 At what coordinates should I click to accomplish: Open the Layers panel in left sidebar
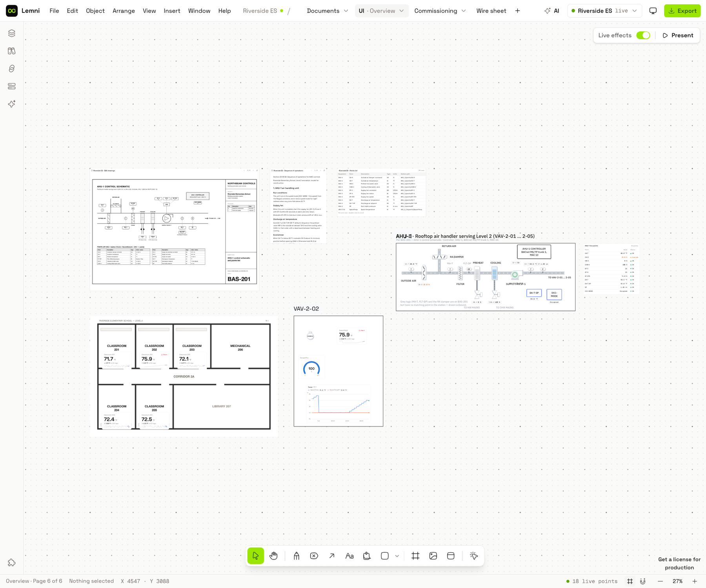[x=12, y=33]
